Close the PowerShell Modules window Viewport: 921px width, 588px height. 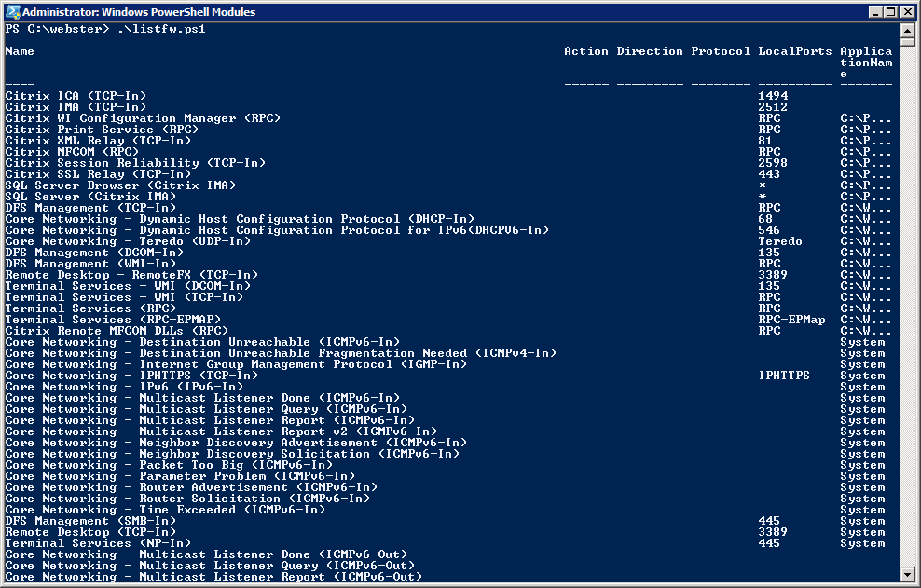pos(907,12)
